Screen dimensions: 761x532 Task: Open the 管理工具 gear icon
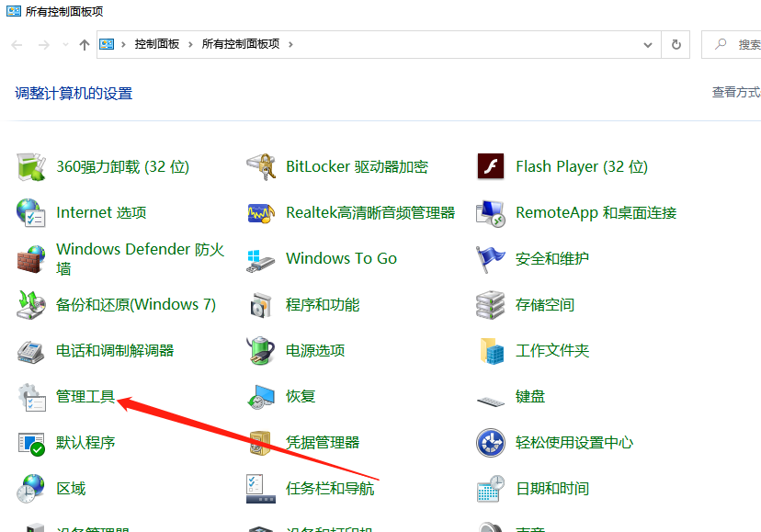[31, 397]
